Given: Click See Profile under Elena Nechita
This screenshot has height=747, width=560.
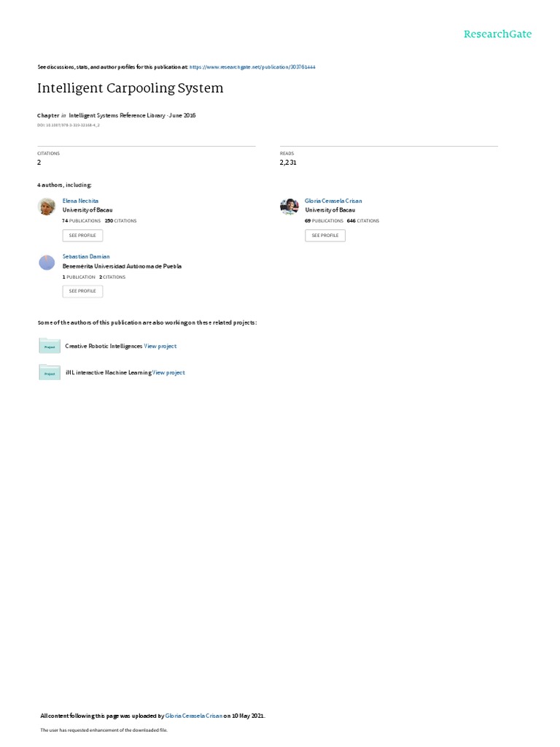Looking at the screenshot, I should (x=82, y=236).
